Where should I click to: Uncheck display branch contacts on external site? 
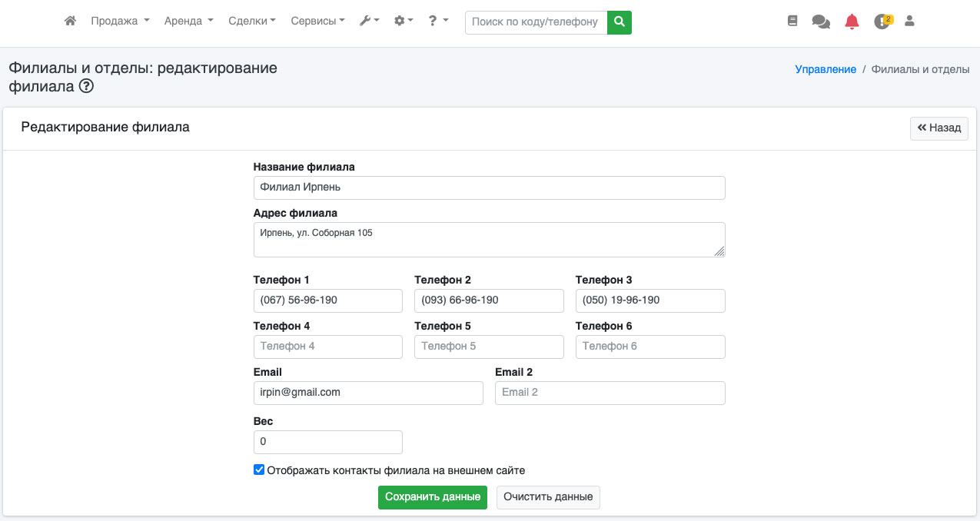coord(259,470)
